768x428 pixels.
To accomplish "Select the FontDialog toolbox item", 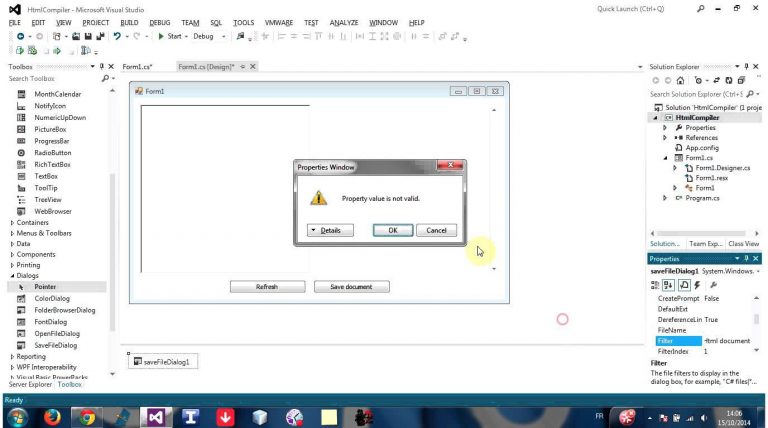I will click(x=51, y=322).
